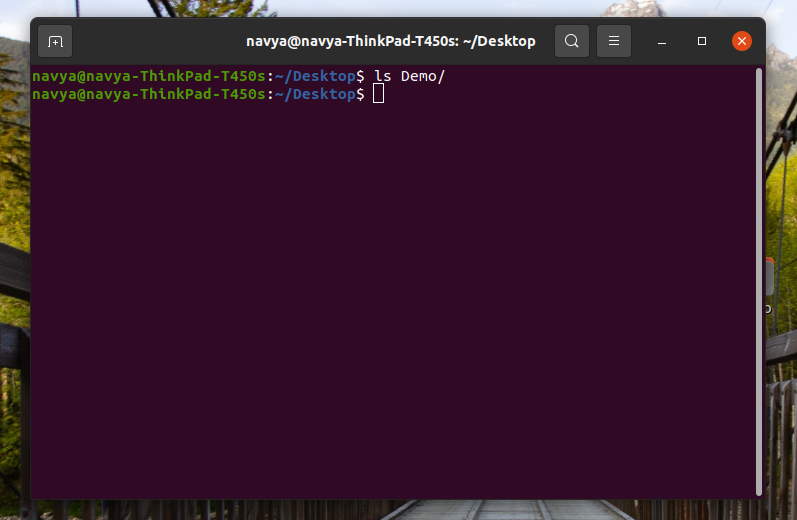The image size is (797, 520).
Task: Maximize the terminal window
Action: coord(701,41)
